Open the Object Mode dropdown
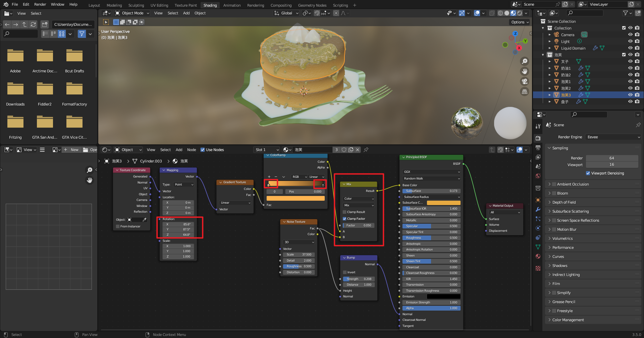644x338 pixels. [x=132, y=13]
